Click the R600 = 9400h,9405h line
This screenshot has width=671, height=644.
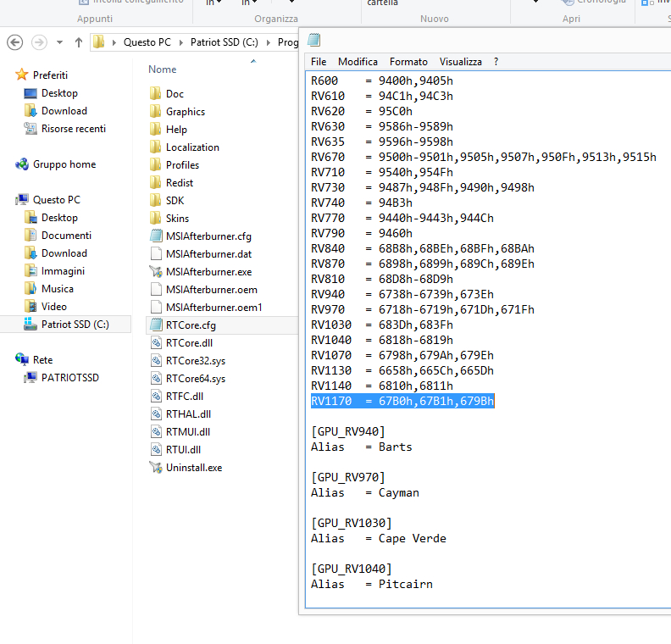point(382,80)
